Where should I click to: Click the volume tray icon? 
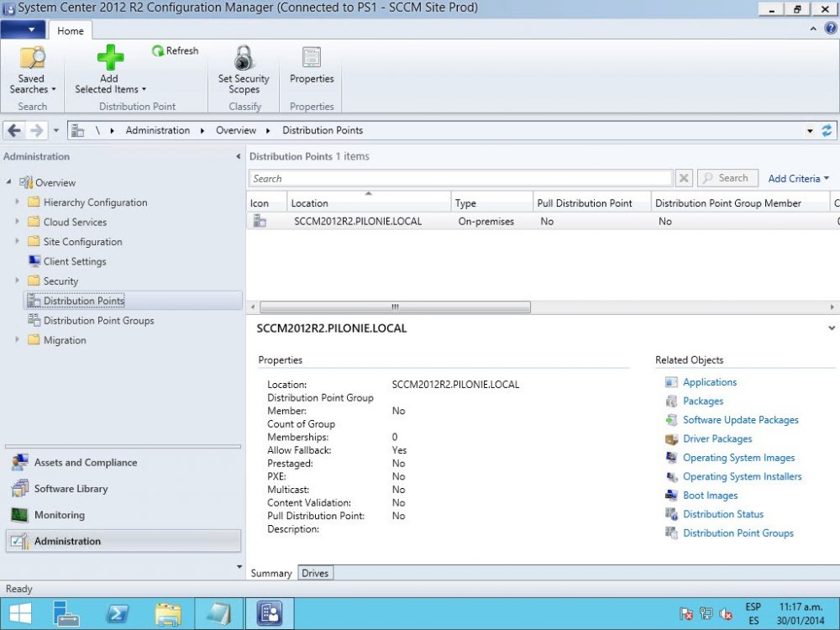pyautogui.click(x=727, y=614)
